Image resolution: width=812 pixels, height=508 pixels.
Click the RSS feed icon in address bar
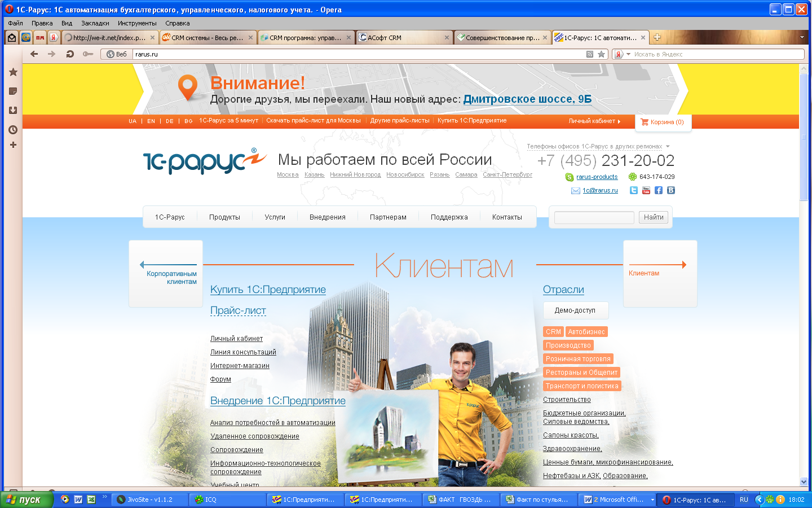point(590,54)
